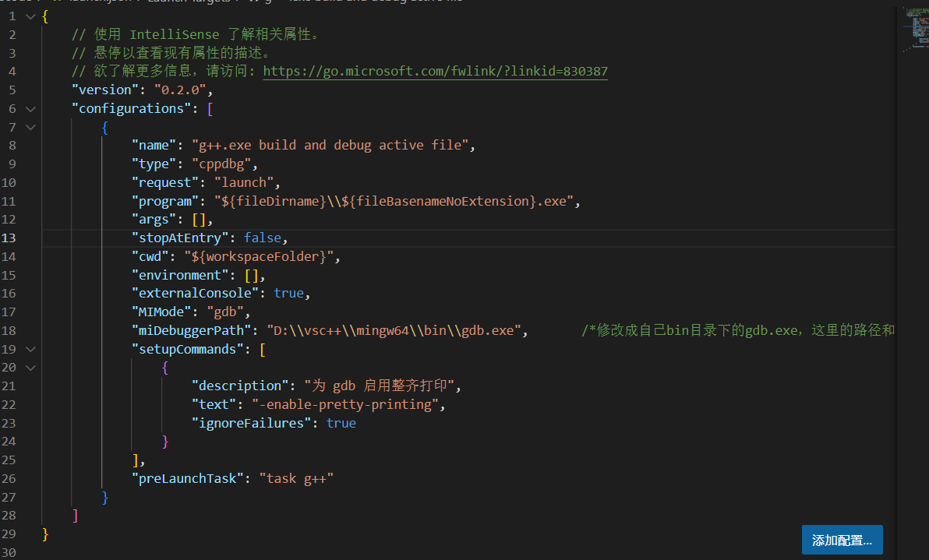The height and width of the screenshot is (560, 929).
Task: Click the "program" key
Action: coord(165,201)
